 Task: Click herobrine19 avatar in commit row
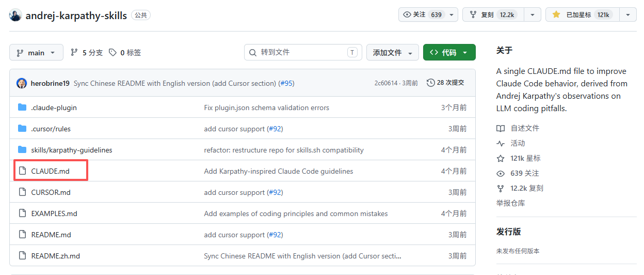coord(22,83)
